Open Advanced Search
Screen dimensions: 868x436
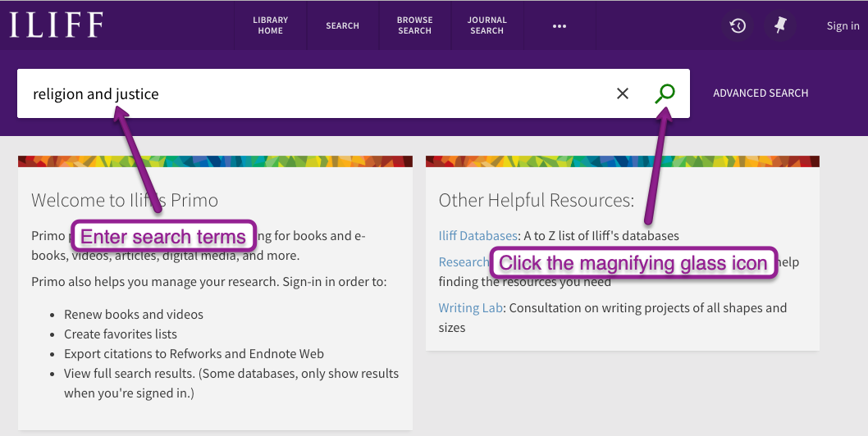[x=761, y=93]
